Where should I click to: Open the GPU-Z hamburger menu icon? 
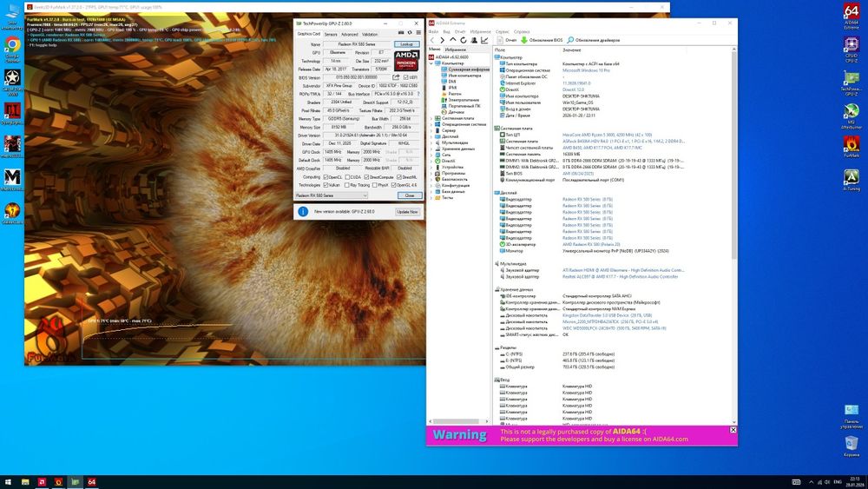pyautogui.click(x=418, y=33)
